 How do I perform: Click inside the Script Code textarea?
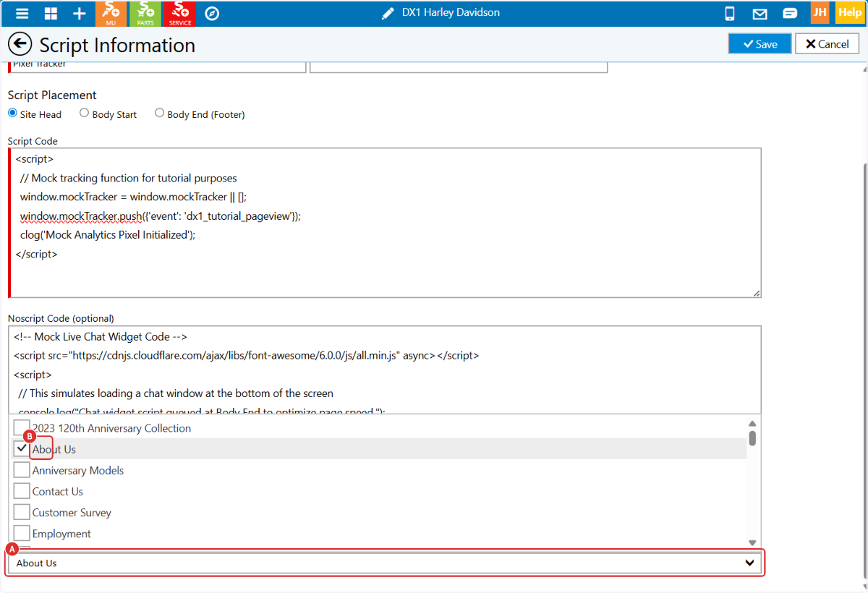click(385, 223)
